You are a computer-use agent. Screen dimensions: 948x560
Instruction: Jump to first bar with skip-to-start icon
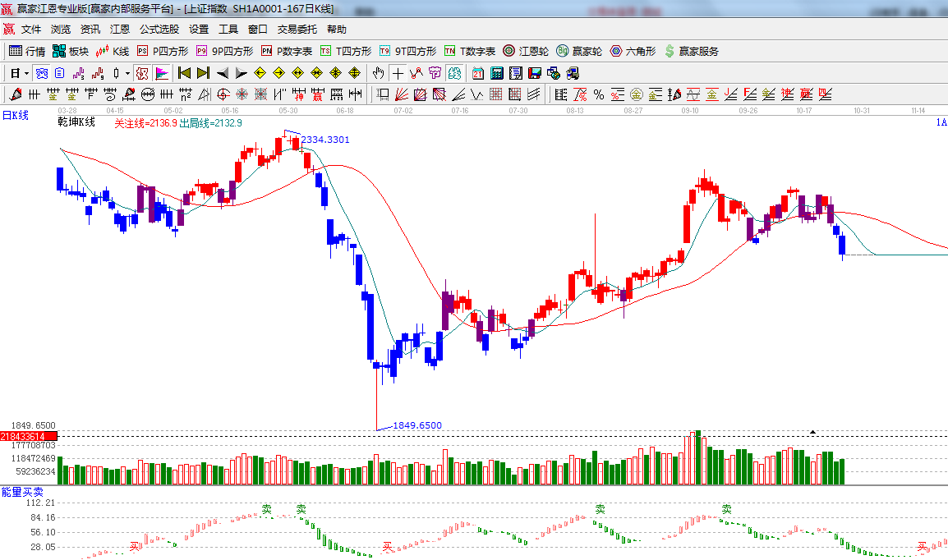coord(185,73)
